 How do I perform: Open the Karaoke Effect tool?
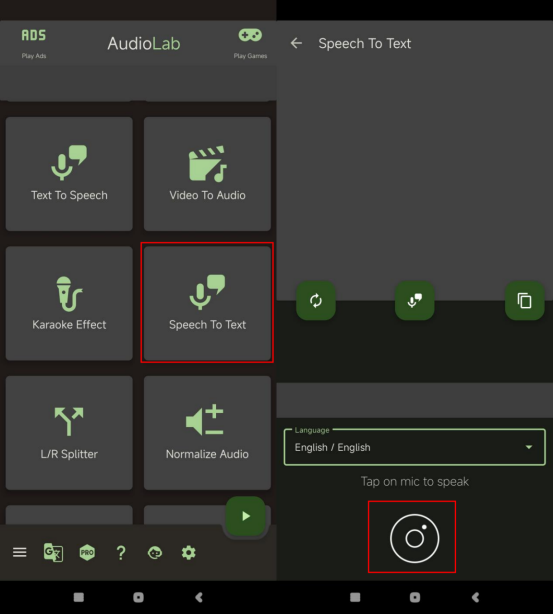[x=69, y=303]
